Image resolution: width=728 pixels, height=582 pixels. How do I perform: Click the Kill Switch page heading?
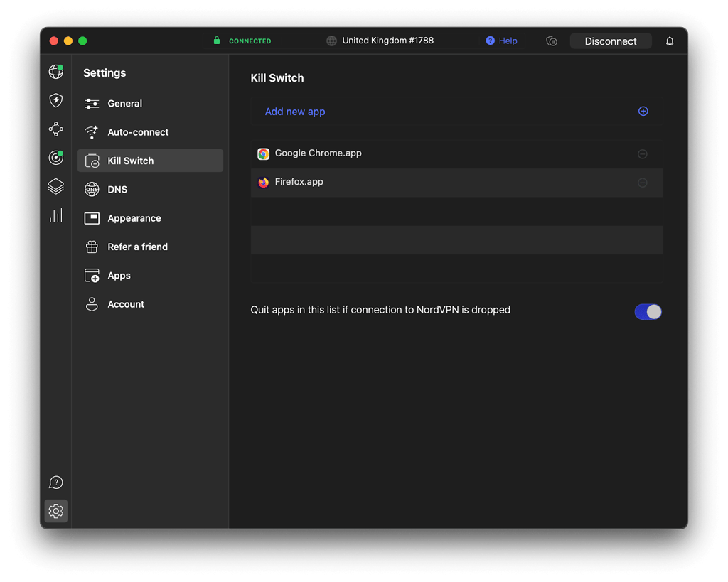[x=277, y=78]
